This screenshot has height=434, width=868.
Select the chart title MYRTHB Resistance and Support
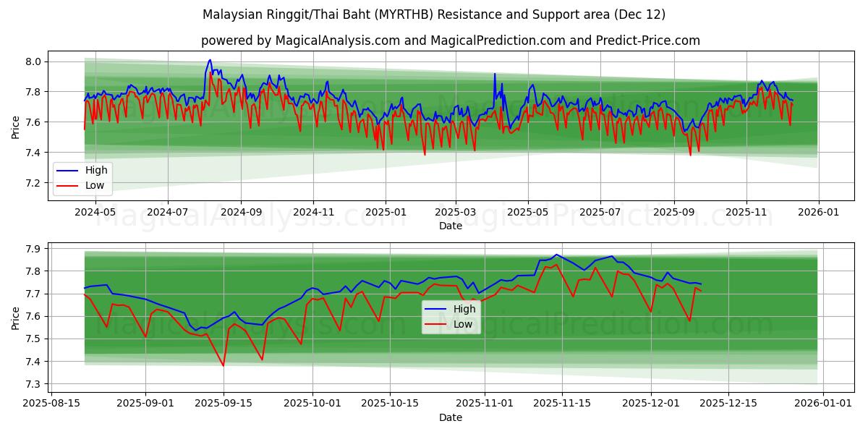(x=434, y=14)
